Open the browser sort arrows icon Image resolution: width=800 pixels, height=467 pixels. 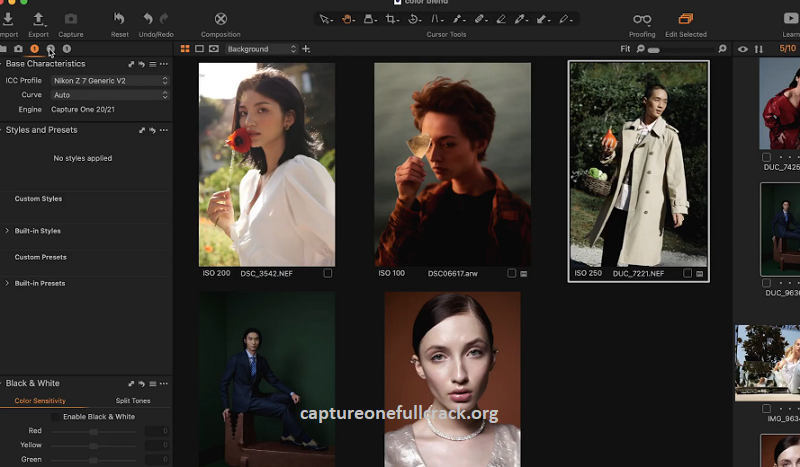(759, 49)
